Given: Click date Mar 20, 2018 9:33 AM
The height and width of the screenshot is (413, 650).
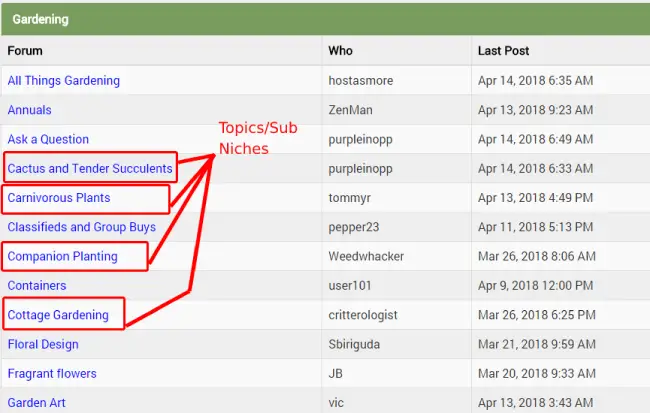Looking at the screenshot, I should 537,374.
